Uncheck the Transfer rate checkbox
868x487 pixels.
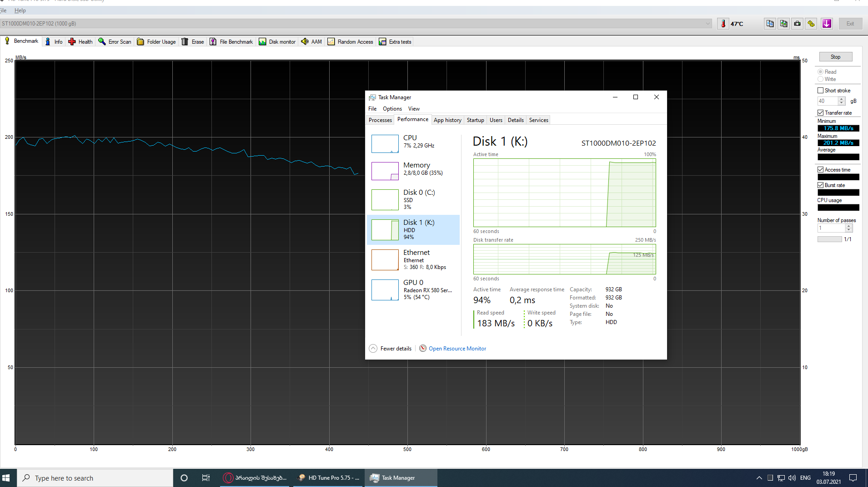pos(821,113)
